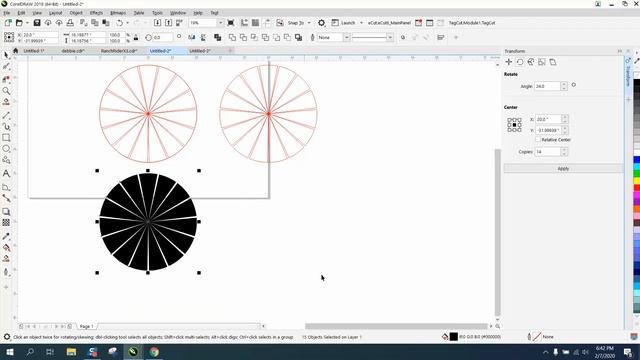Switch Transform docker to Size mode
This screenshot has height=360, width=640.
pyautogui.click(x=542, y=62)
